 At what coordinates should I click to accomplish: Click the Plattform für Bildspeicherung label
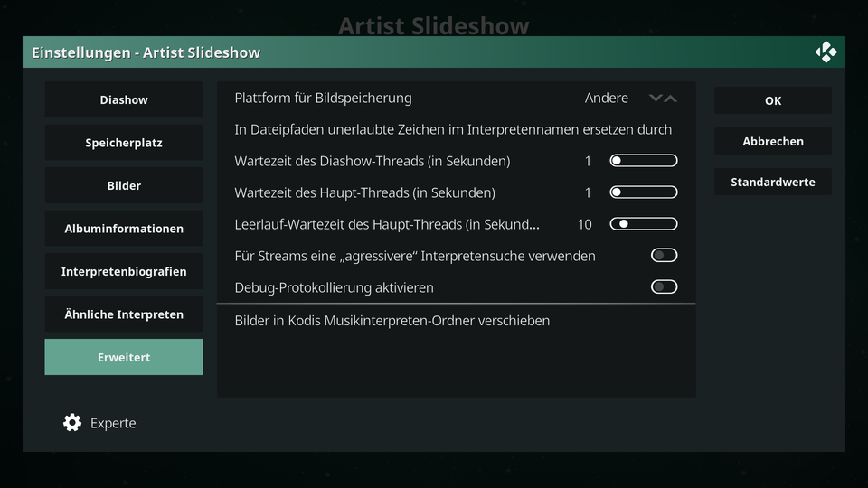(324, 98)
